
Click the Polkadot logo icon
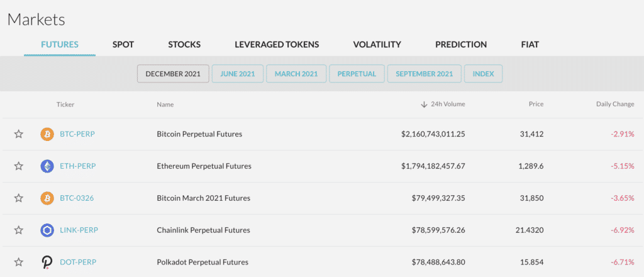pos(47,262)
